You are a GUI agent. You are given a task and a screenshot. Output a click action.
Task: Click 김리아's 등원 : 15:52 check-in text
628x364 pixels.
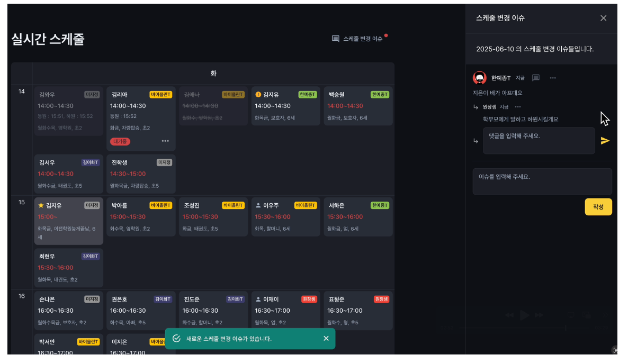(123, 116)
